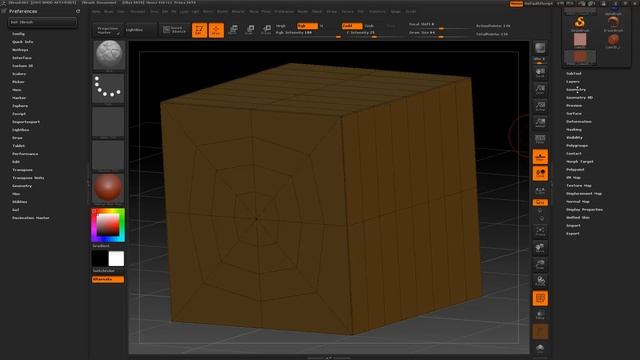The height and width of the screenshot is (360, 640).
Task: Click the Scroll canvas icon
Action: 540,73
